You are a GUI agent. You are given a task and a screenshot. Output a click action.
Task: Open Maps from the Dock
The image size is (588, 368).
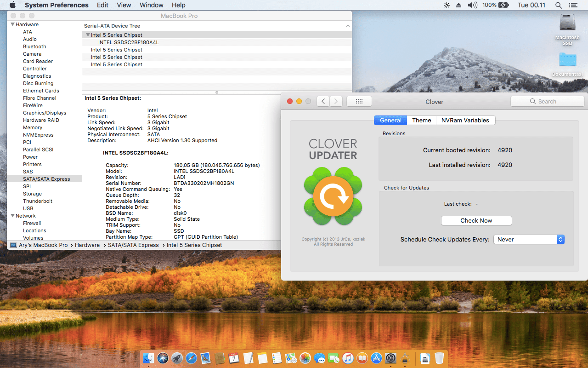click(x=291, y=358)
